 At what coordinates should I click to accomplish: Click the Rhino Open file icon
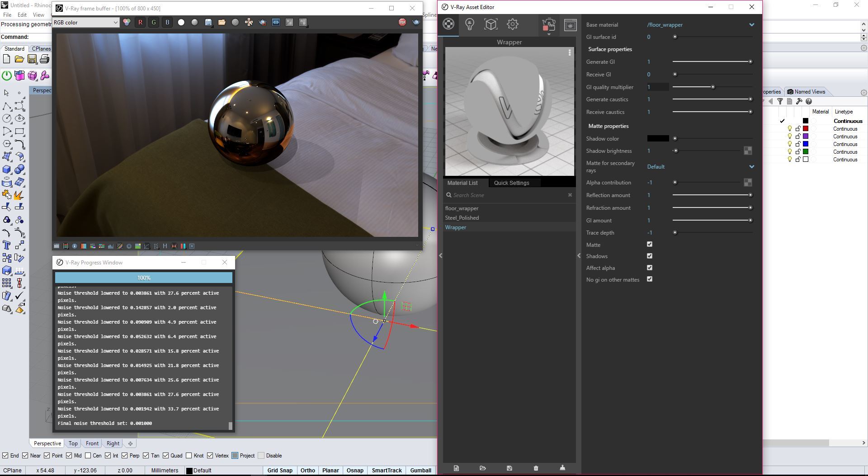pyautogui.click(x=19, y=59)
